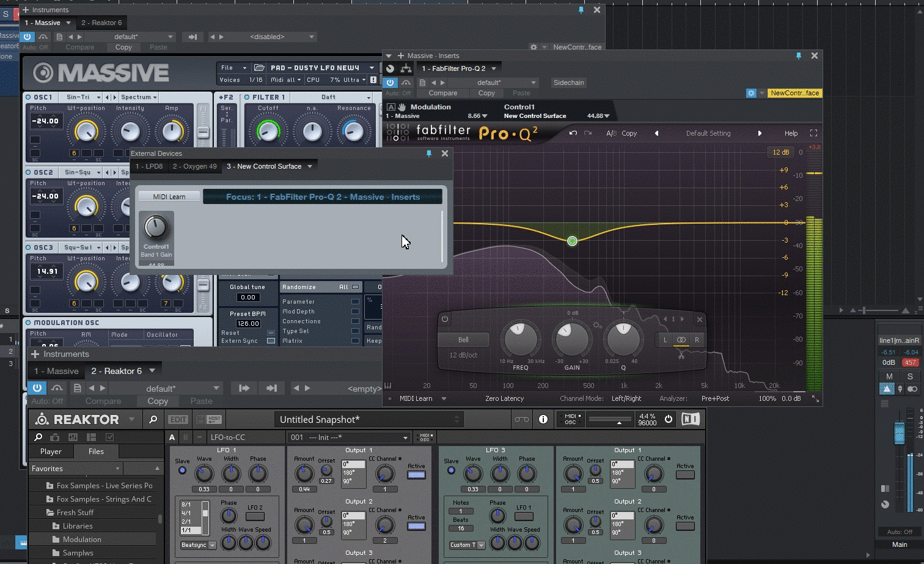This screenshot has width=924, height=564.
Task: Click the stereo link icon between L and R
Action: (681, 340)
